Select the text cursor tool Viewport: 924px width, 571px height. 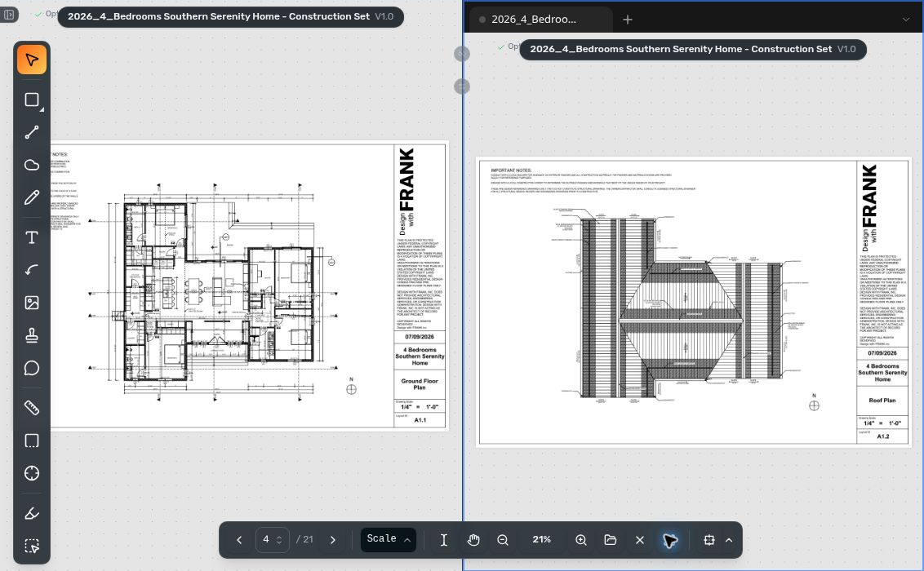[444, 540]
